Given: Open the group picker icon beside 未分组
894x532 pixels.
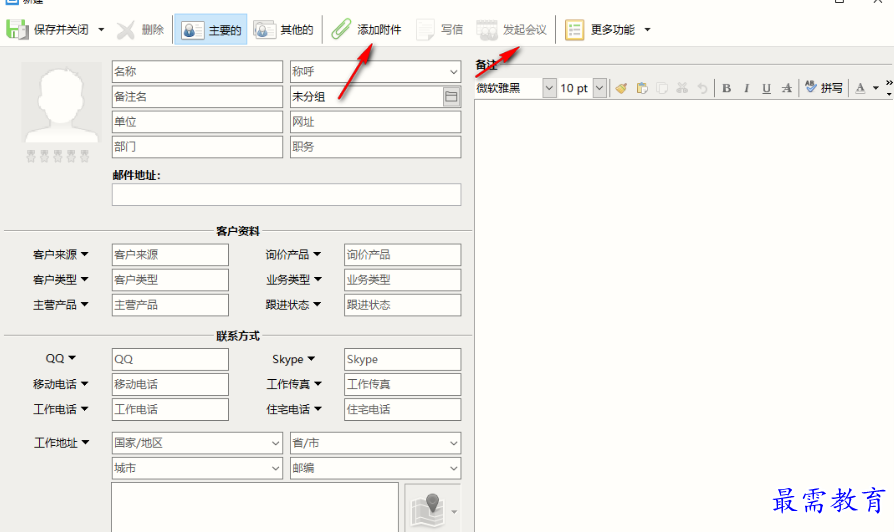Looking at the screenshot, I should click(451, 97).
